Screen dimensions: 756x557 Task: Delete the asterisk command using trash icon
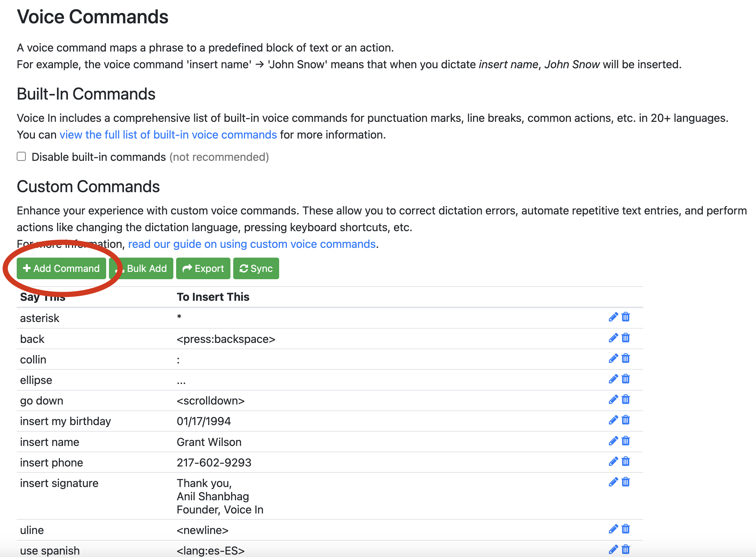(x=626, y=317)
